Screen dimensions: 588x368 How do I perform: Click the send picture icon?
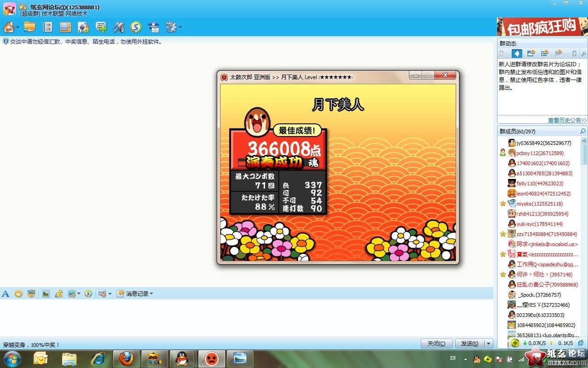click(x=46, y=293)
